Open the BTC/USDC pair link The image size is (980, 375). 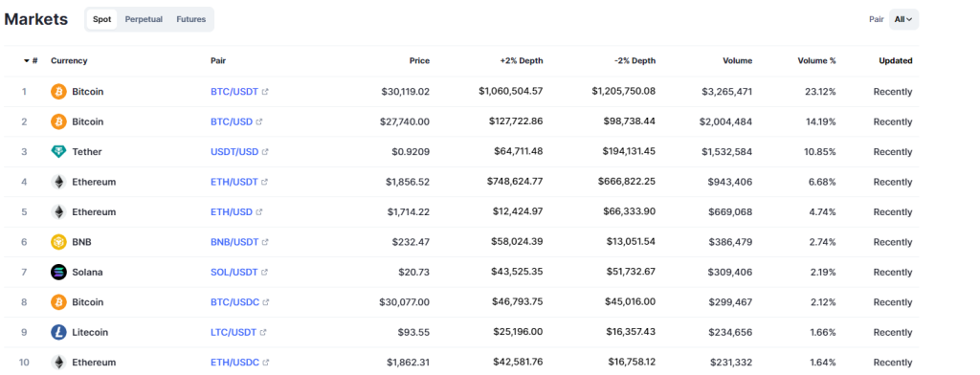(x=235, y=302)
